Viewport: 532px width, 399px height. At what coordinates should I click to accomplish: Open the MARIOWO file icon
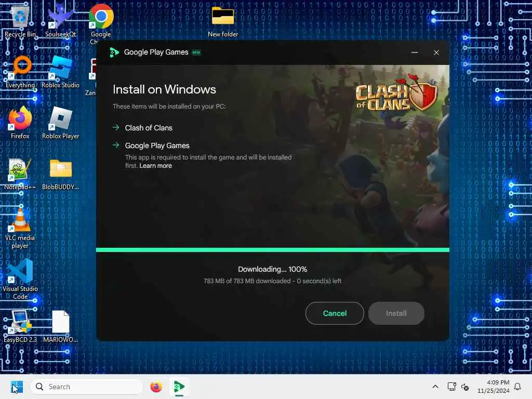point(60,326)
